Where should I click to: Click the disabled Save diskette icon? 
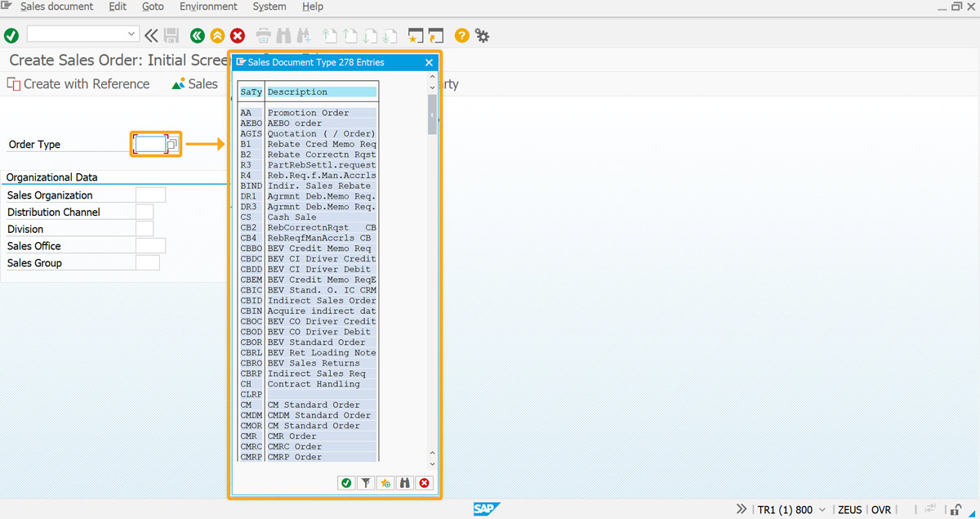[171, 35]
